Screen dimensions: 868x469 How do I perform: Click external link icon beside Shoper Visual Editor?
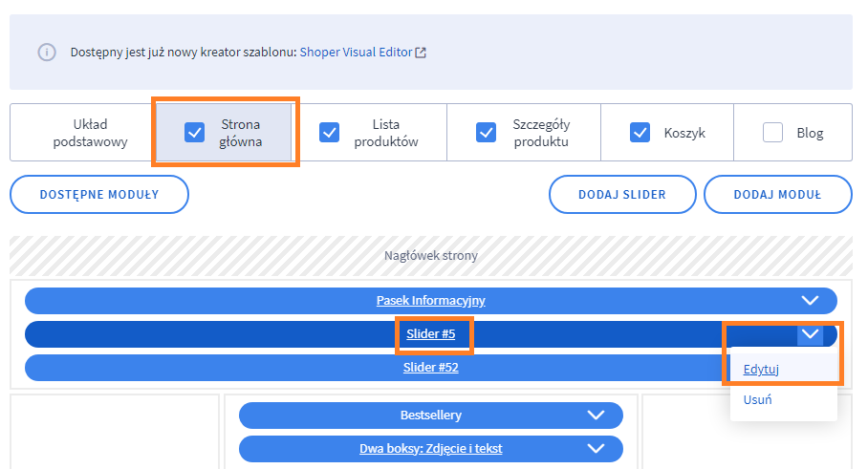click(x=421, y=53)
